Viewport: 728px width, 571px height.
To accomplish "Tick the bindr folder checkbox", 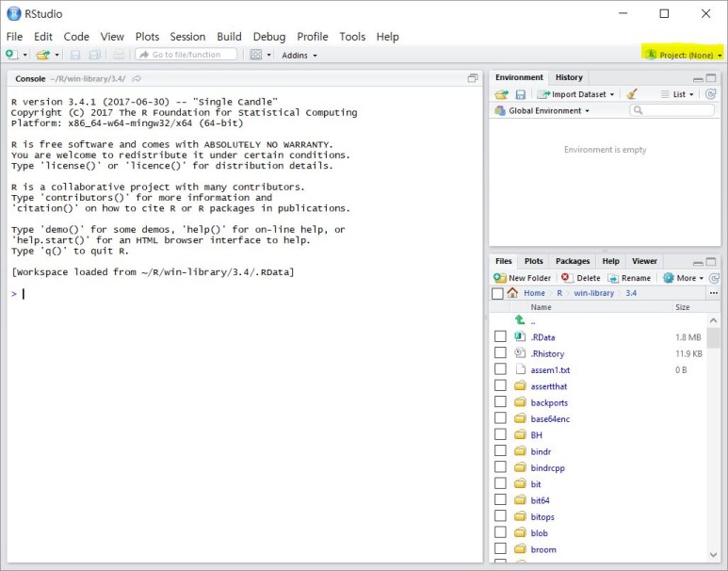I will coord(500,450).
